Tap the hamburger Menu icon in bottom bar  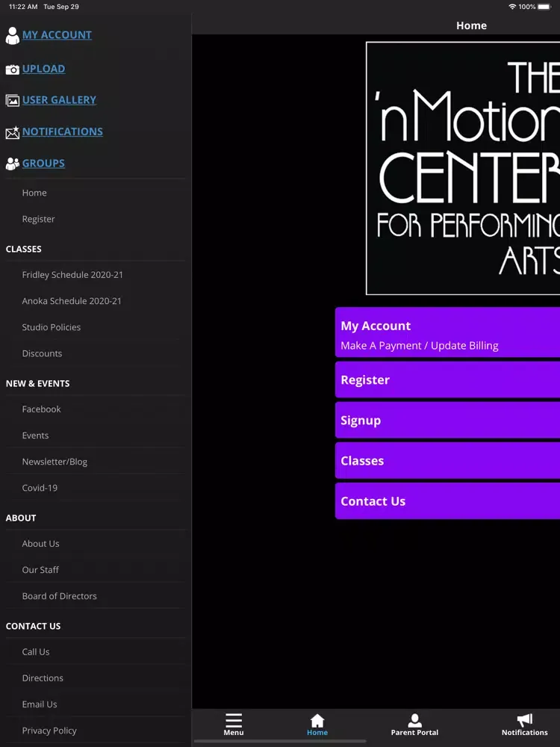pyautogui.click(x=233, y=720)
